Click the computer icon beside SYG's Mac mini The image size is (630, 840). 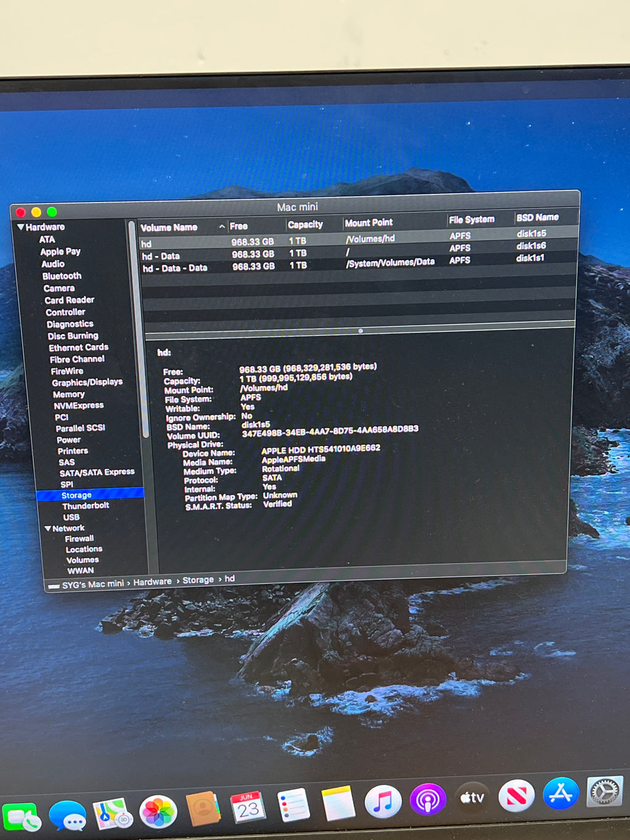tap(54, 586)
